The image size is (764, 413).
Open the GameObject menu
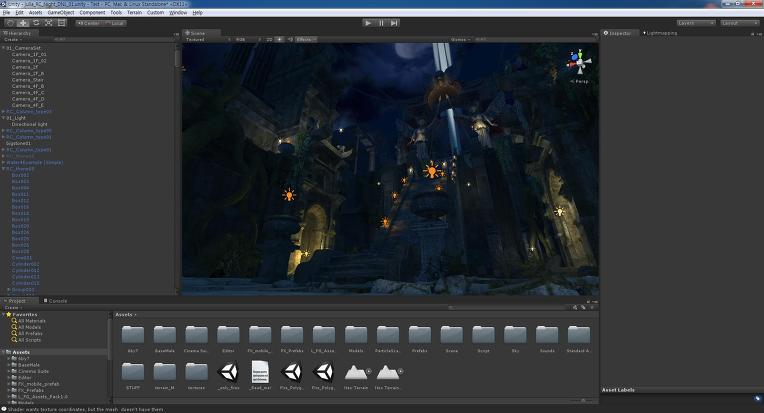[61, 13]
